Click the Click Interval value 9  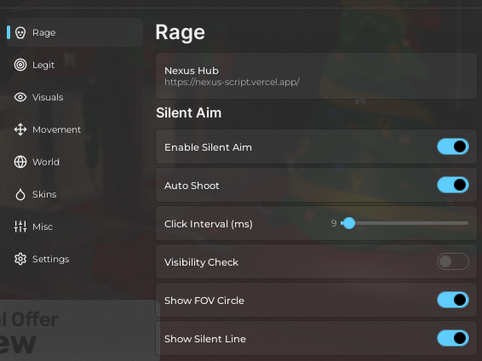point(334,223)
